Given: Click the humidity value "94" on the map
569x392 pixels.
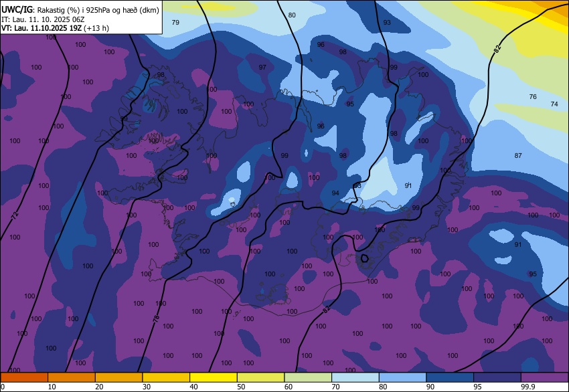Looking at the screenshot, I should click(335, 193).
